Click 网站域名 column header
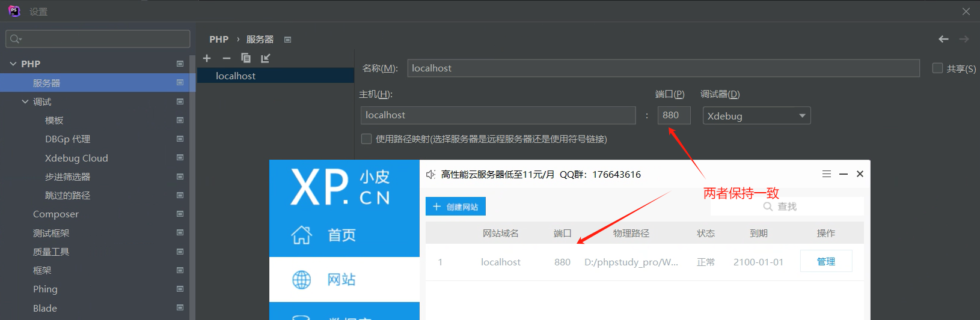The image size is (980, 320). tap(501, 233)
